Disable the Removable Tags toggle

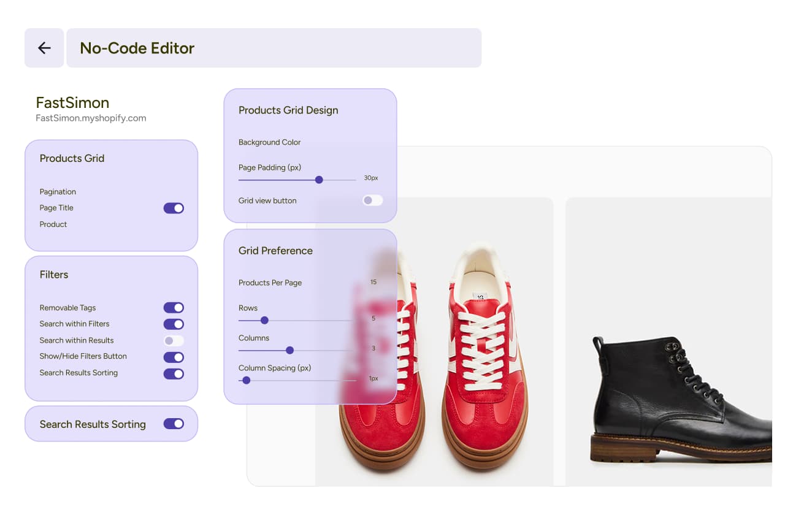pos(174,308)
